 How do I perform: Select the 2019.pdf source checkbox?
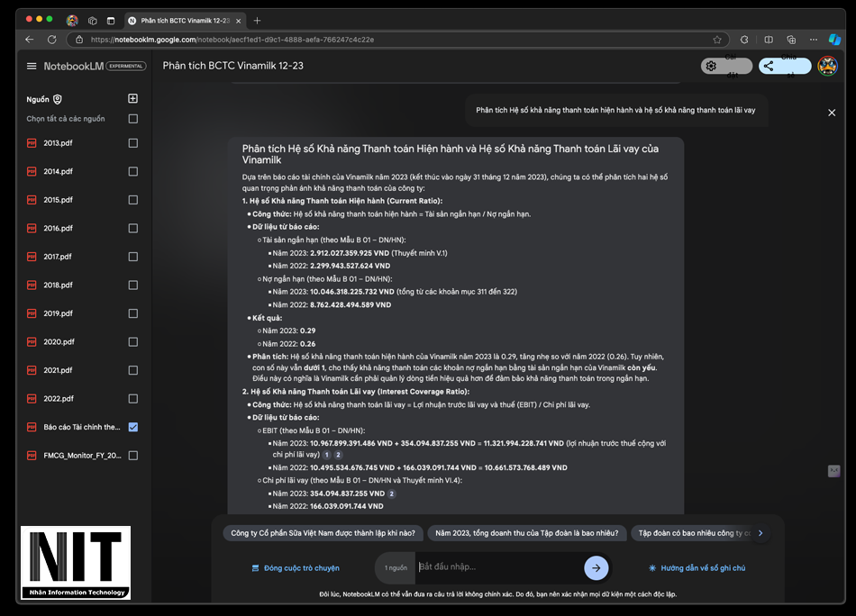[132, 313]
